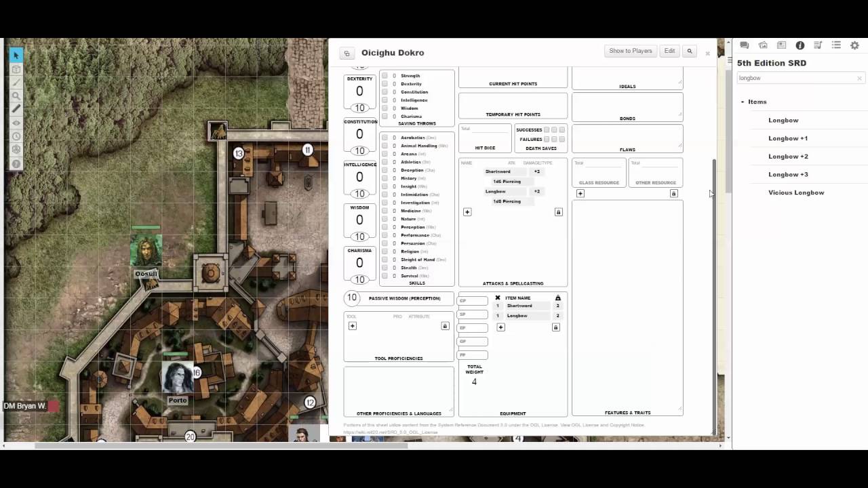Roll the Shortsword attack
868x488 pixels.
[498, 171]
